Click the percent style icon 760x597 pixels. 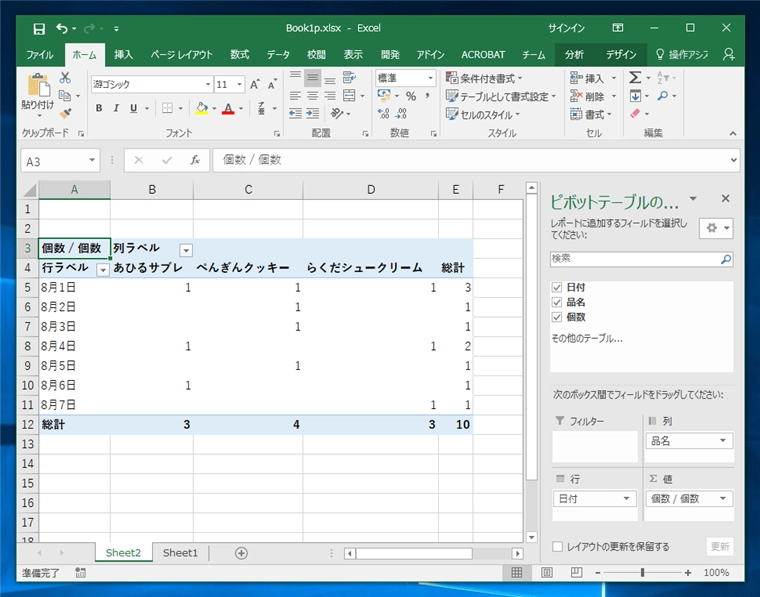(x=410, y=96)
